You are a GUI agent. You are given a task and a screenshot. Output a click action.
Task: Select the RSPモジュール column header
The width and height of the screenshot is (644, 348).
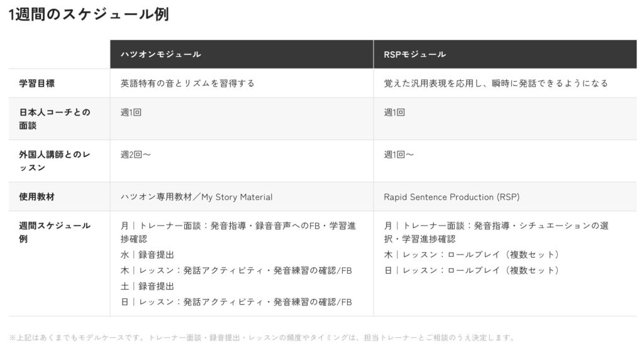[x=505, y=54]
